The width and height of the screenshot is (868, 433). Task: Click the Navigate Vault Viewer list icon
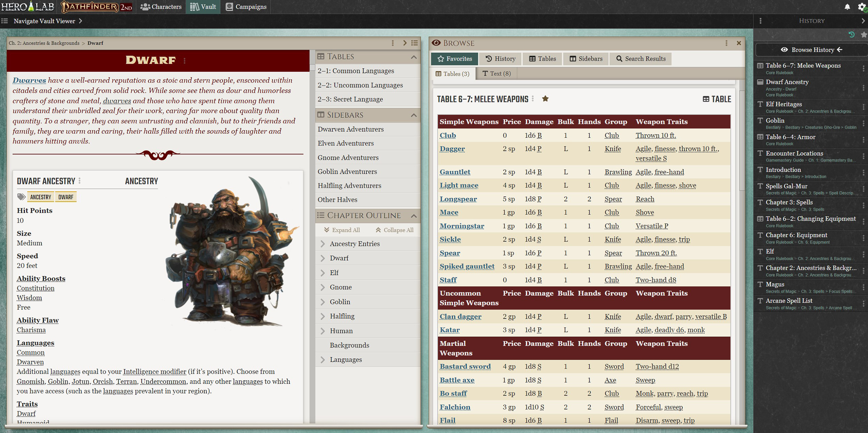[5, 21]
